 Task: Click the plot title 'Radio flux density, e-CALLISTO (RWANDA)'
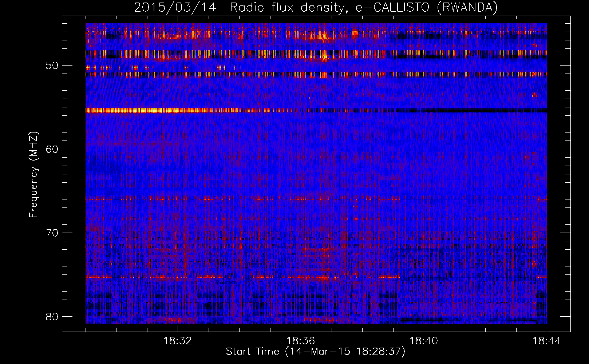click(x=363, y=7)
